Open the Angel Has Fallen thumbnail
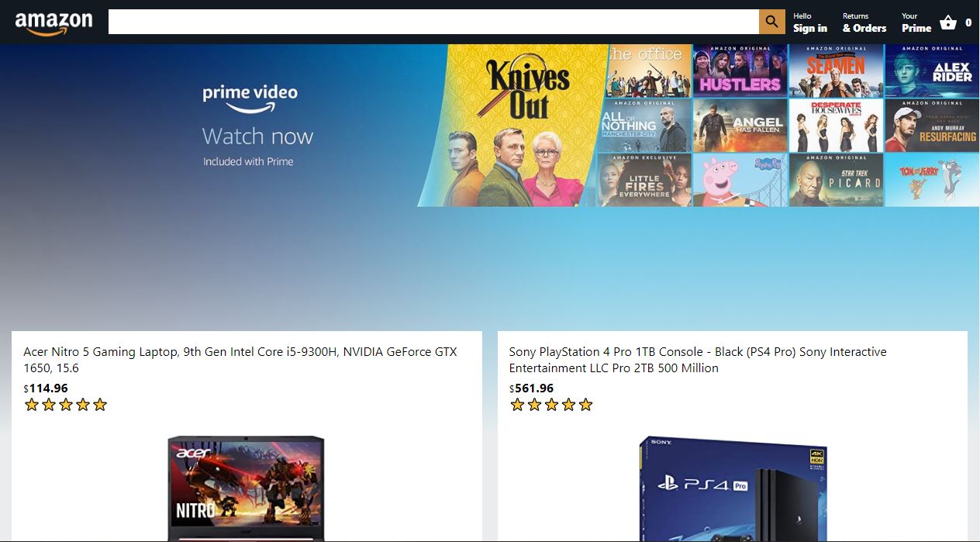This screenshot has width=980, height=542. pyautogui.click(x=740, y=126)
